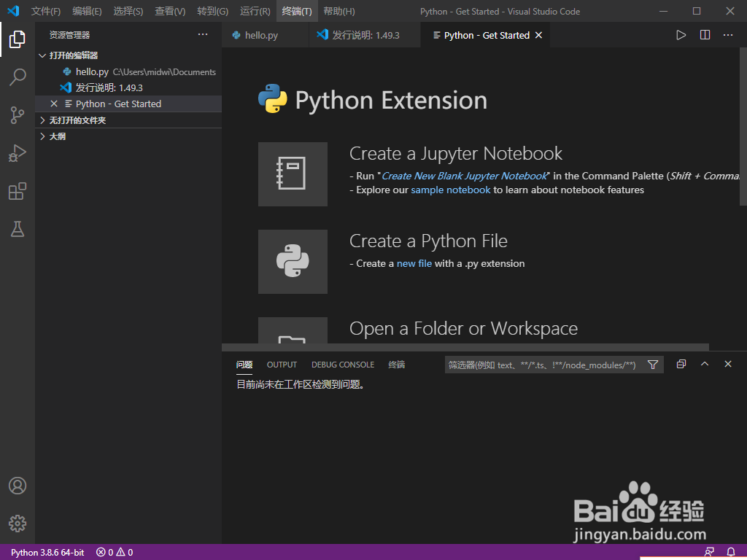Click the VS Code logo in title bar
This screenshot has height=560, width=747.
13,11
